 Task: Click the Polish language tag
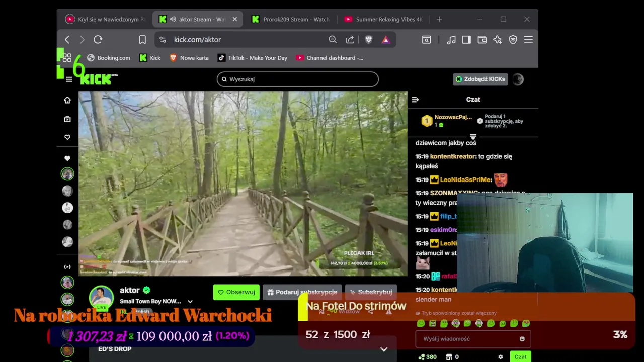pos(142,312)
